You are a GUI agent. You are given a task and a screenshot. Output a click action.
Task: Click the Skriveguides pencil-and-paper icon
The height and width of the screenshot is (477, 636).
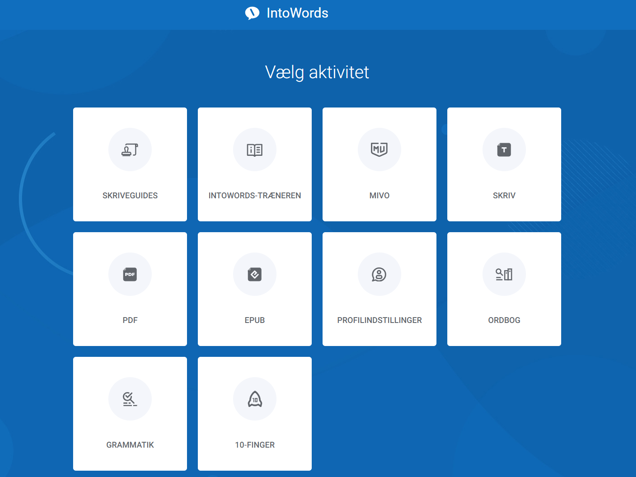(x=130, y=150)
